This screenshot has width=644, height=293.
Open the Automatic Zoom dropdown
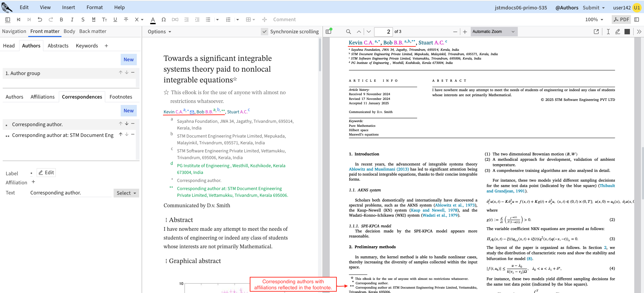[493, 32]
